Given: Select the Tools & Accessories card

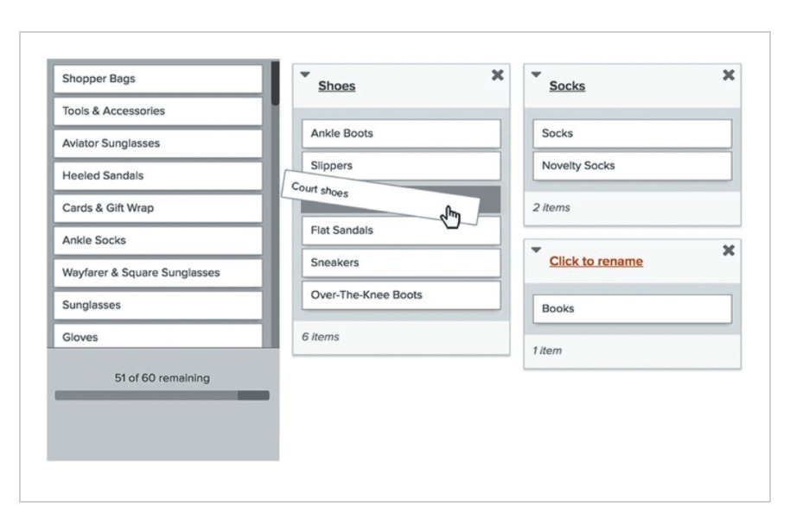Looking at the screenshot, I should [x=158, y=111].
